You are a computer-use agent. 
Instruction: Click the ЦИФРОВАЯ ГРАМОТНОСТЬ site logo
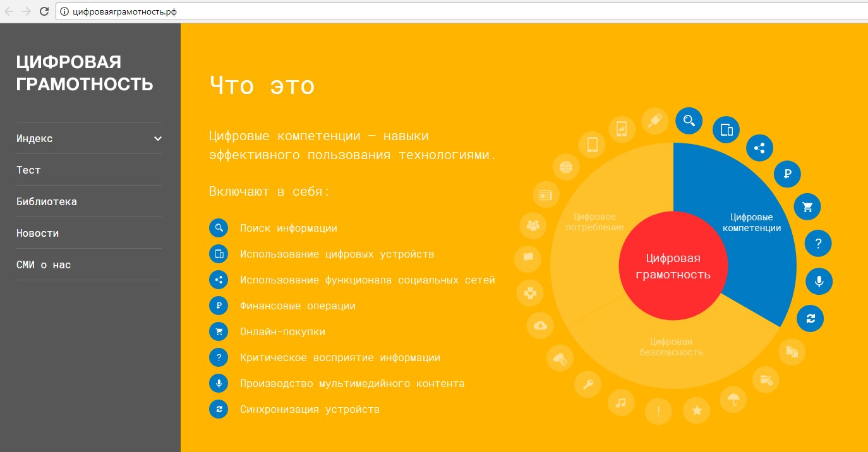coord(85,73)
